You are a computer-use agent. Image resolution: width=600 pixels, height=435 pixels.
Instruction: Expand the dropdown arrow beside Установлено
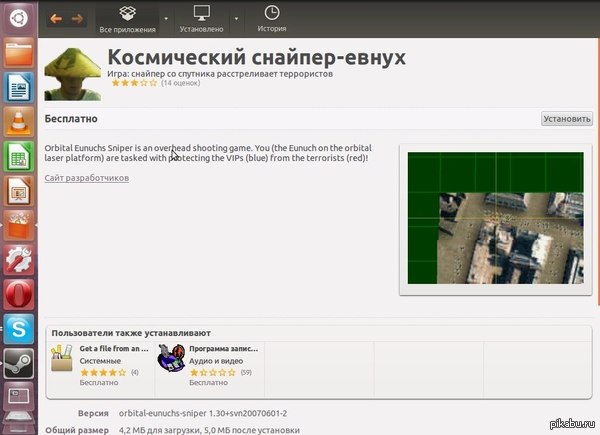point(236,18)
